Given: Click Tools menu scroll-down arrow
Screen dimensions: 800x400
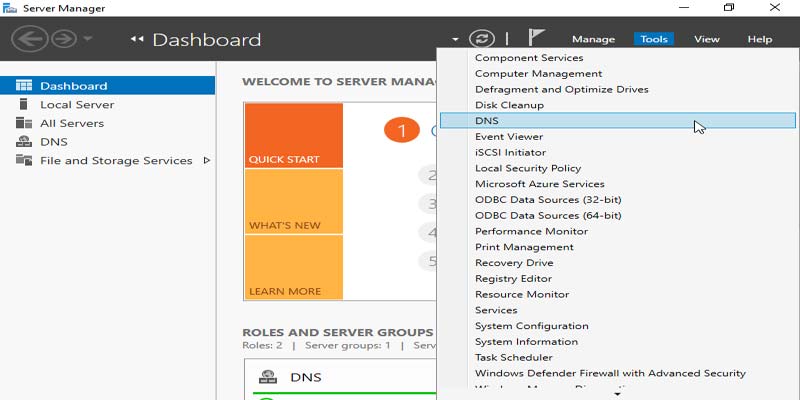Looking at the screenshot, I should click(x=618, y=394).
